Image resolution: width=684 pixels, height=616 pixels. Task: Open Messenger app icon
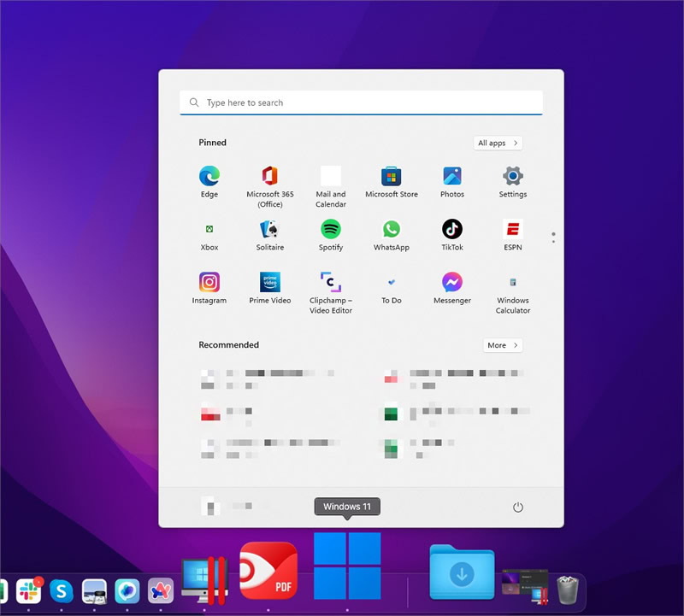pyautogui.click(x=452, y=282)
